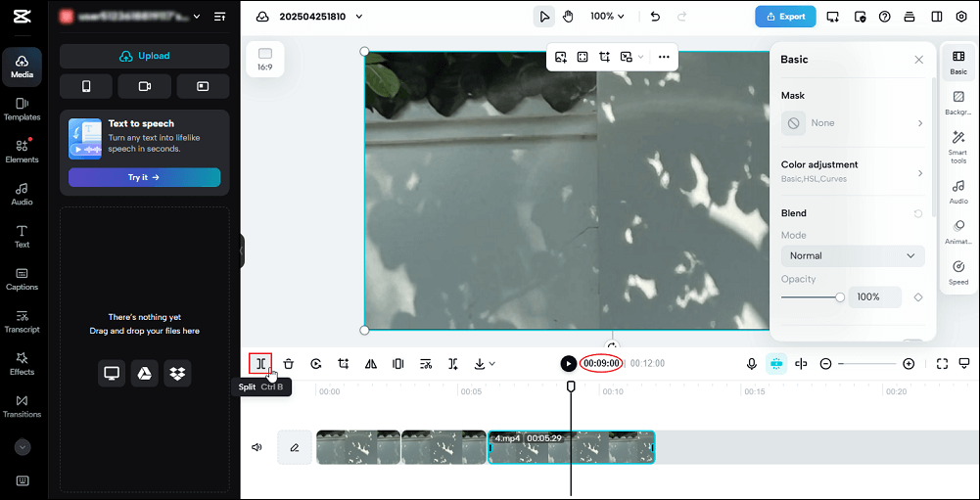
Task: Click the crop icon on canvas toolbar
Action: point(604,57)
